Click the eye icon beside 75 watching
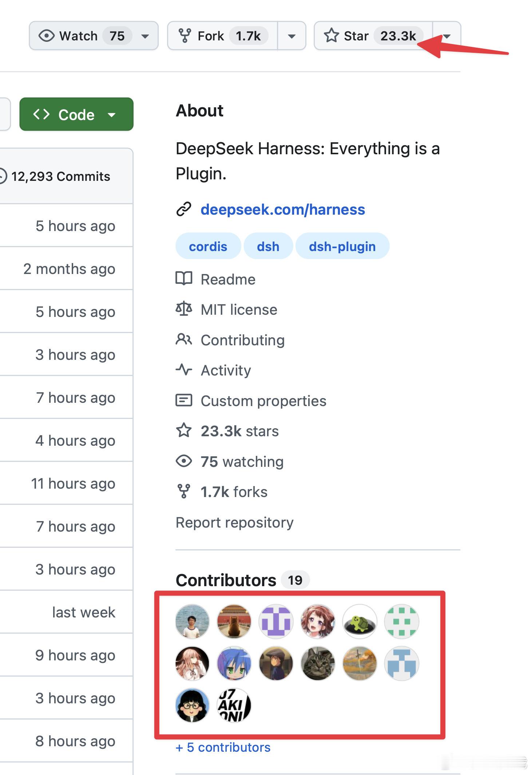The height and width of the screenshot is (775, 532). 184,461
